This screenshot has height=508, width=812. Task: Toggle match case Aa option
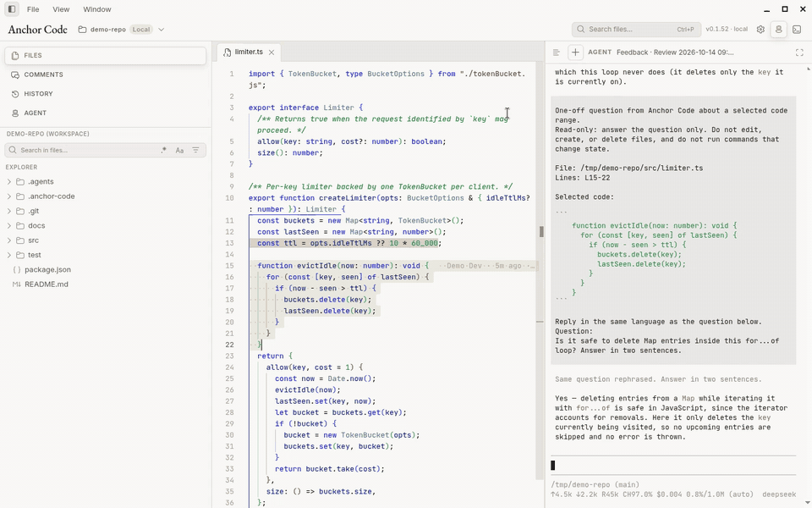click(179, 151)
